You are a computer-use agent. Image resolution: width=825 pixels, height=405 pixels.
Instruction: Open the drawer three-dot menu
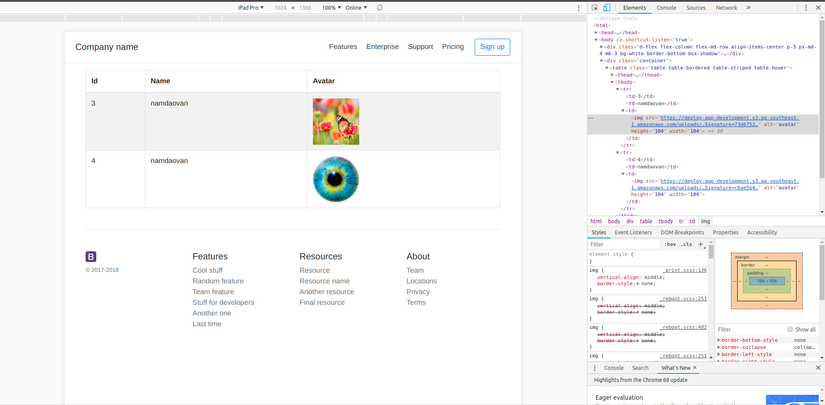[x=595, y=368]
